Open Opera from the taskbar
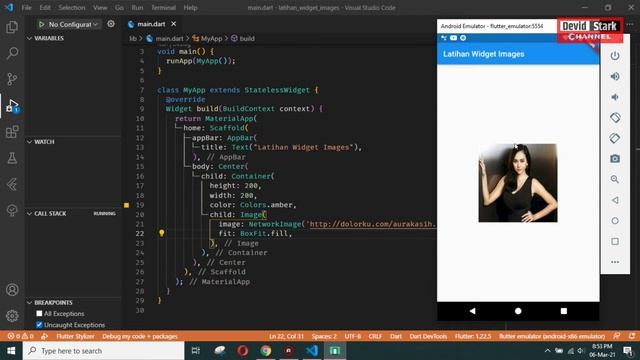The image size is (640, 360). coord(242,351)
